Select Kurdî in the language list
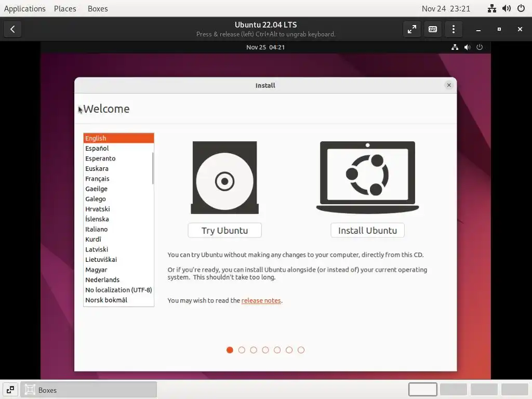Screen dimensions: 532x399 coord(118,240)
